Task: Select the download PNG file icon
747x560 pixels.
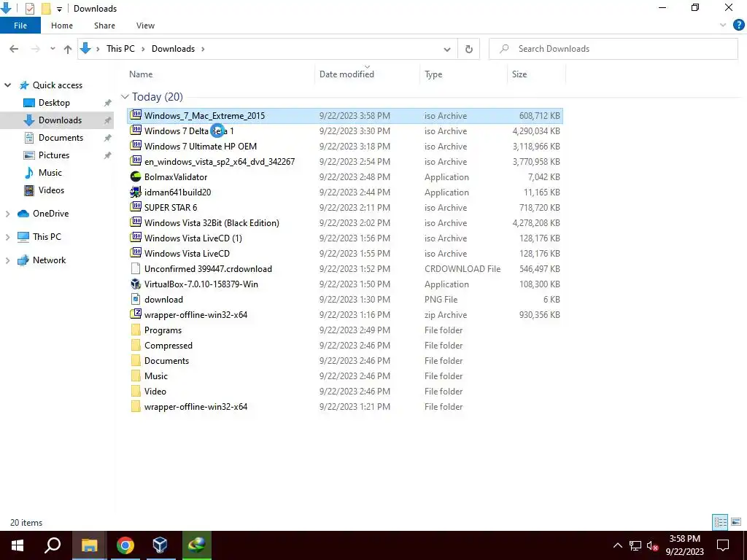Action: tap(136, 299)
